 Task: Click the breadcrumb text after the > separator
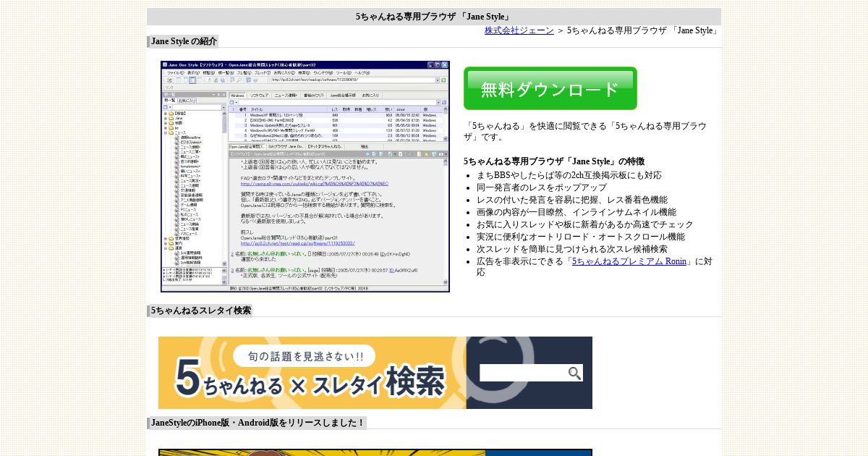coord(644,30)
